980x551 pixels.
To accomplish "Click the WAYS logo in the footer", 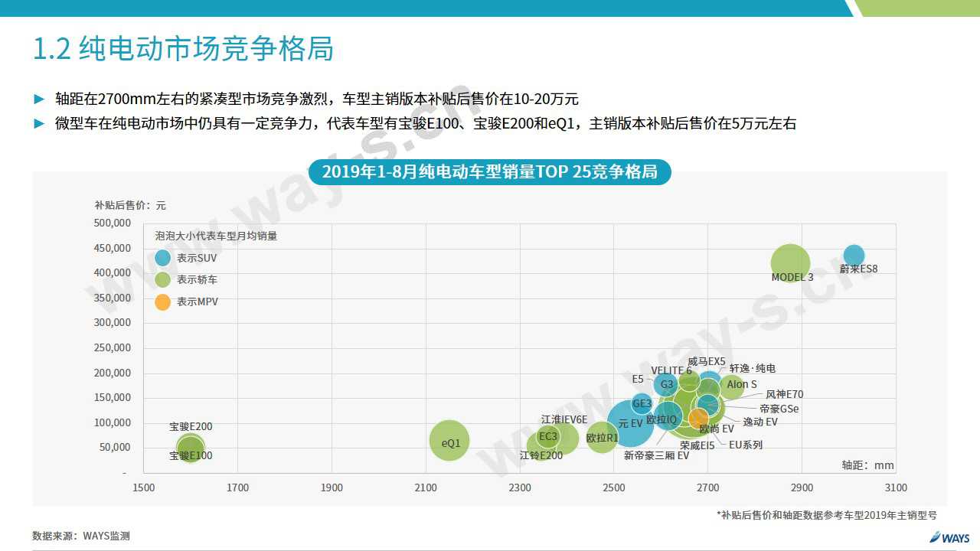I will 949,537.
